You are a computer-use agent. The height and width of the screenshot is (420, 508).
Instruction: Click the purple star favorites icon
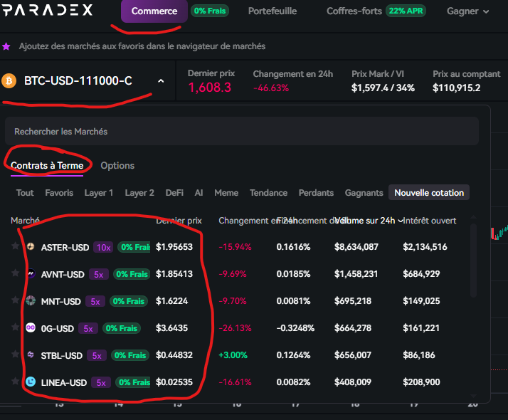[x=6, y=46]
